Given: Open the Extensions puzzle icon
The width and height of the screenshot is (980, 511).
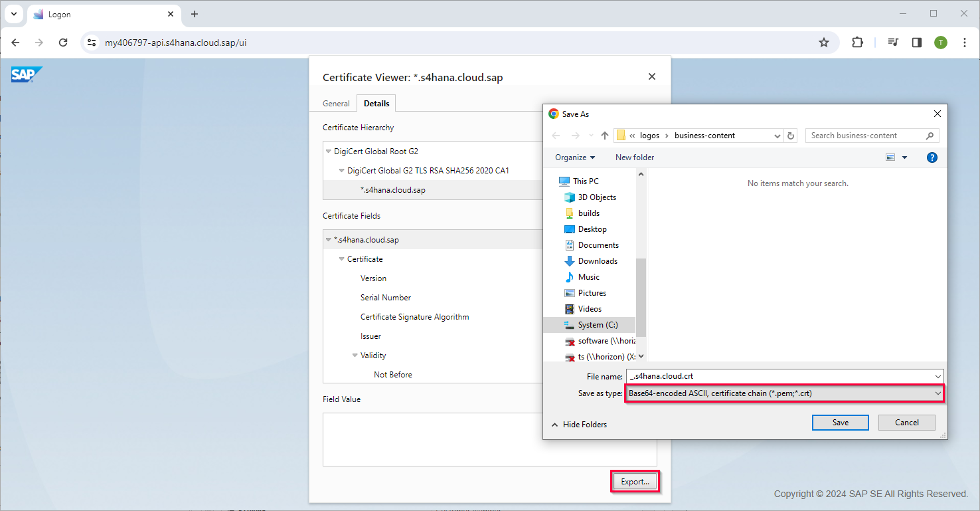Looking at the screenshot, I should (x=857, y=43).
